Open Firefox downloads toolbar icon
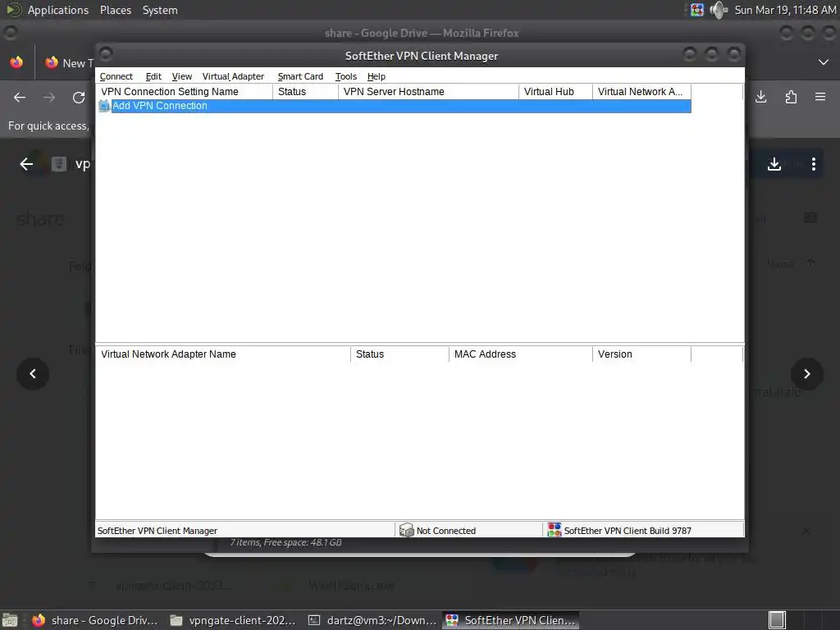The height and width of the screenshot is (630, 840). [760, 97]
